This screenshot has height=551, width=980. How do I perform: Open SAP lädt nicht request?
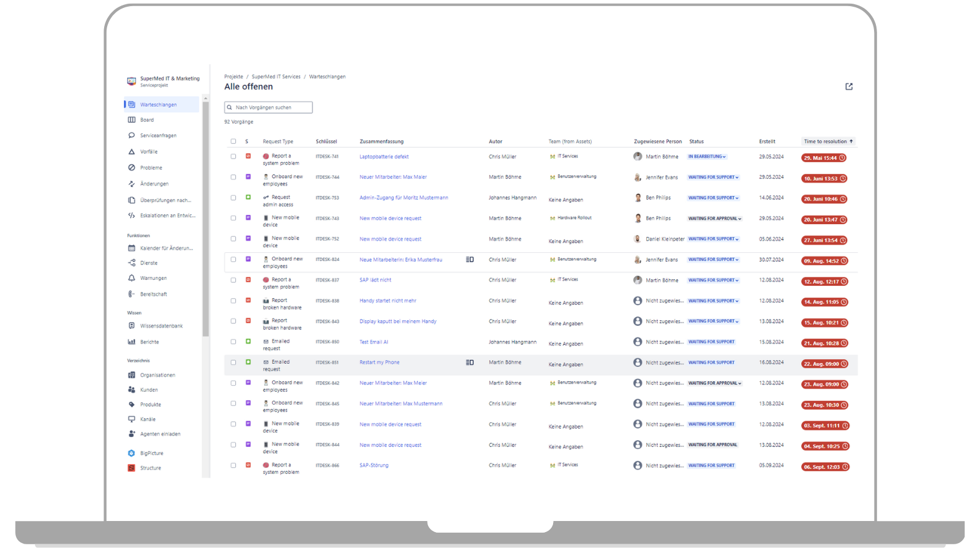click(375, 280)
